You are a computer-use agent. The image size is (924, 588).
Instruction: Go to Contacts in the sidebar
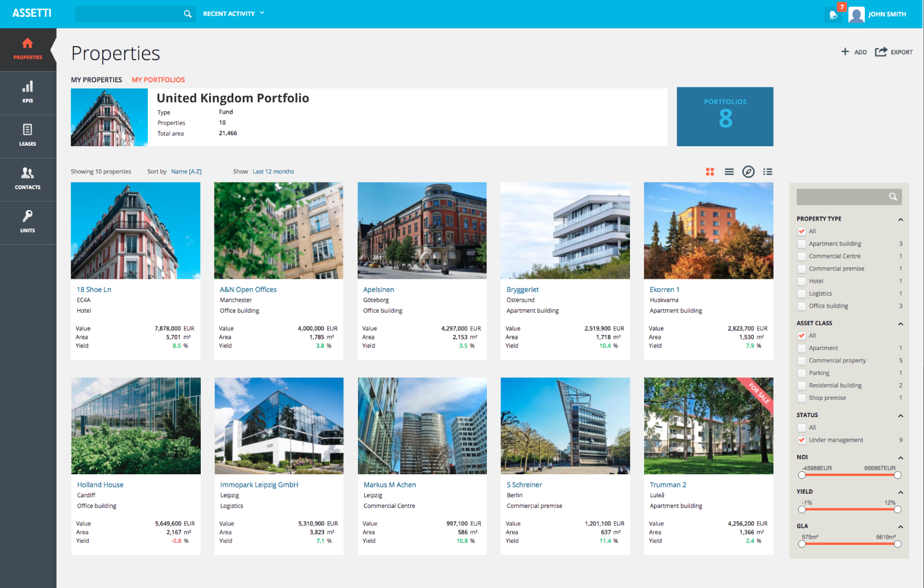[28, 179]
